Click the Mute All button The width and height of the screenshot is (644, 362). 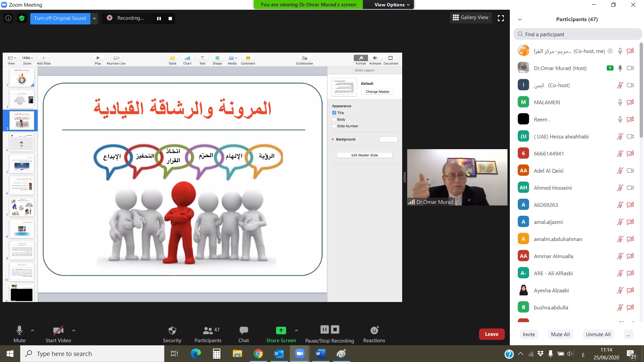560,334
